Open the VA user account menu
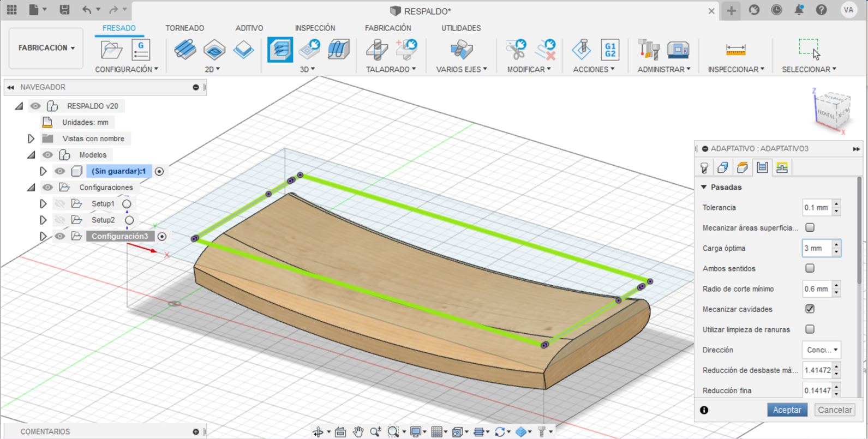 point(848,10)
